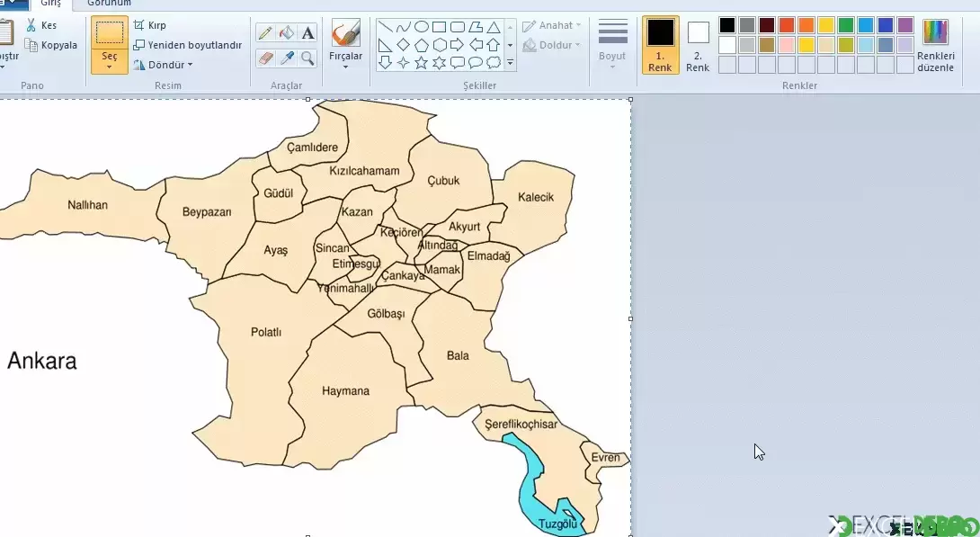The width and height of the screenshot is (980, 537).
Task: Choose the Oval shape
Action: click(x=422, y=27)
